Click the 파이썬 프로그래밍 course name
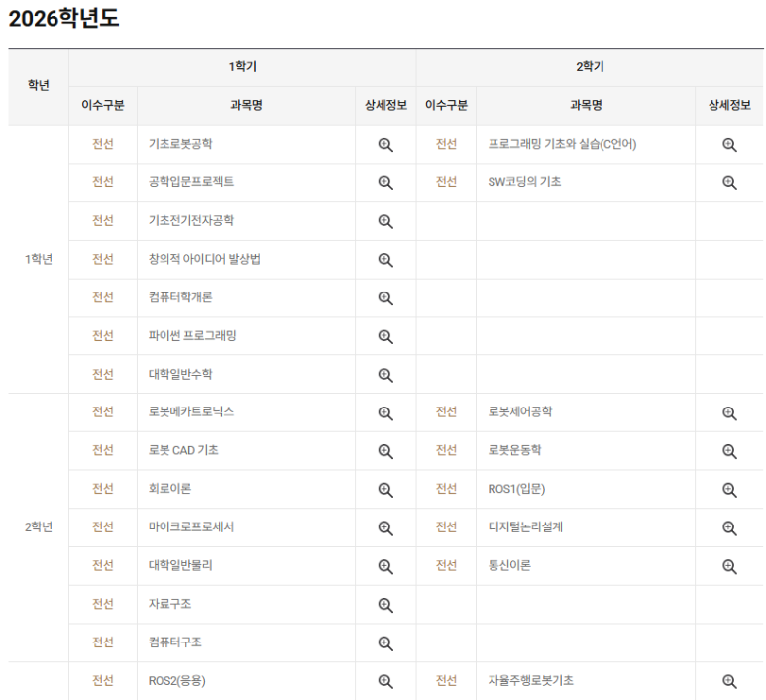This screenshot has width=766, height=700. (192, 335)
